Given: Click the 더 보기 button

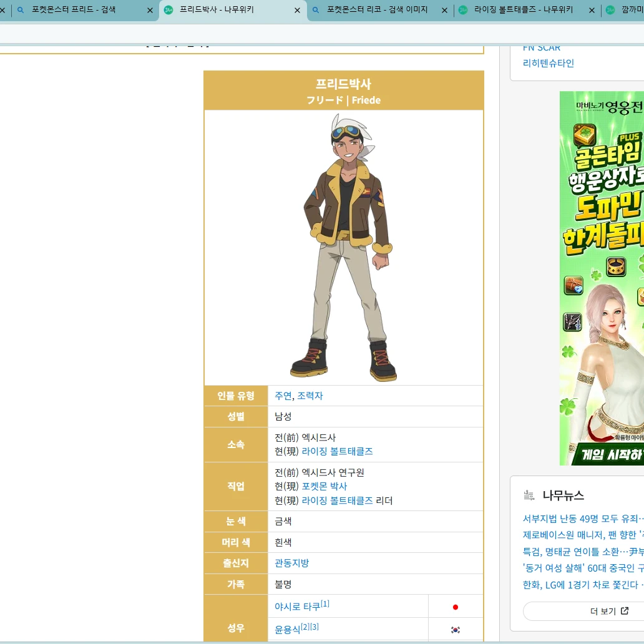Looking at the screenshot, I should coord(583,611).
